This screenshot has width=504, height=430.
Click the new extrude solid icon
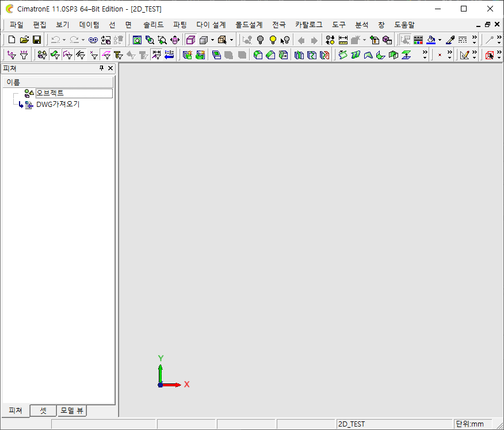point(188,55)
